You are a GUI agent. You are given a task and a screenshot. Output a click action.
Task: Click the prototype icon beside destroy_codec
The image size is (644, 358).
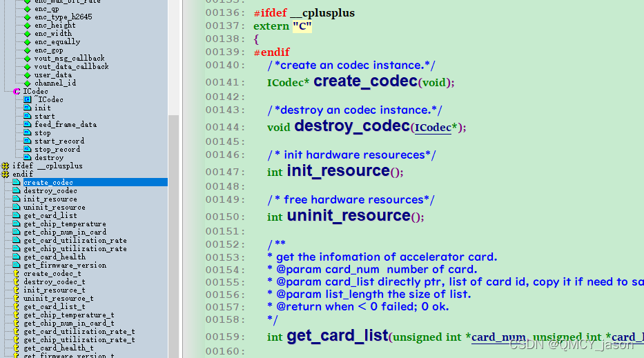pos(17,190)
